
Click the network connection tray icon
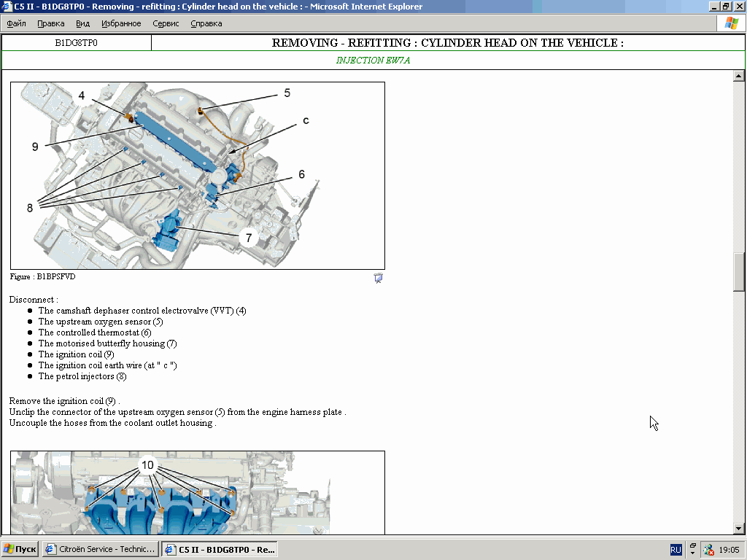(x=709, y=550)
